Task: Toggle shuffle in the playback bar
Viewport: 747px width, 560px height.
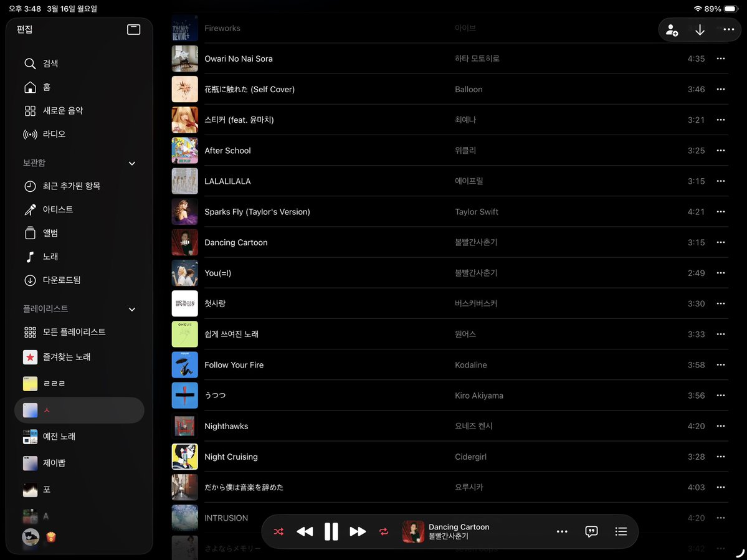Action: coord(278,531)
